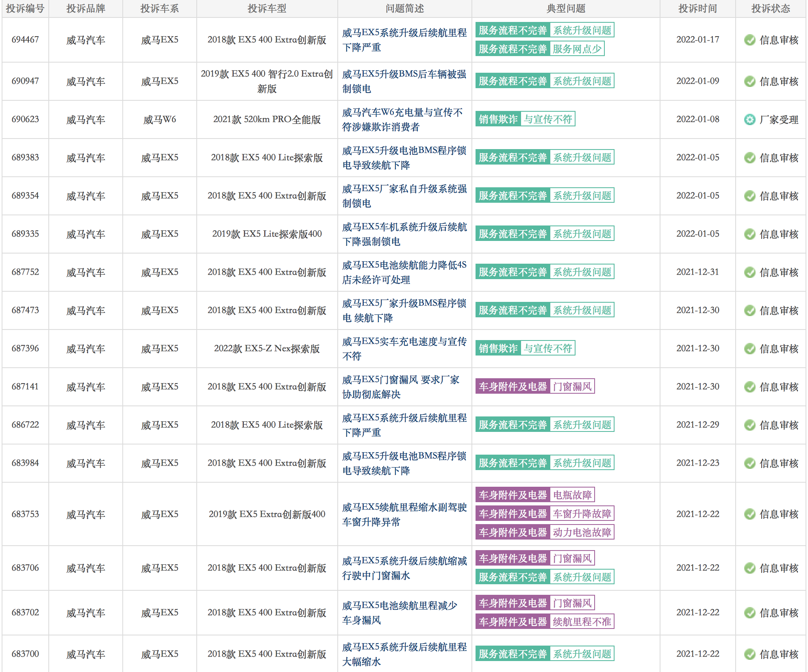This screenshot has width=808, height=672.
Task: Click '与宣传不符' tag in row 687396
Action: coord(548,348)
